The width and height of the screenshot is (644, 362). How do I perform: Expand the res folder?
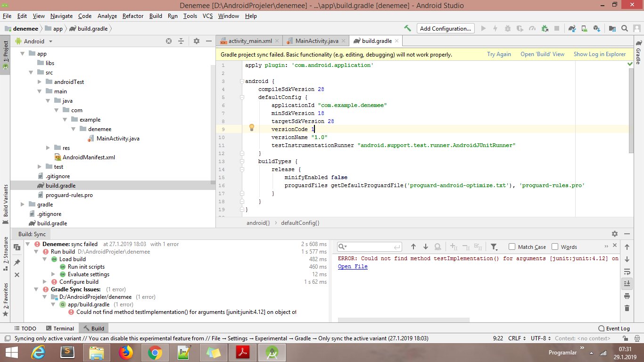(x=48, y=148)
